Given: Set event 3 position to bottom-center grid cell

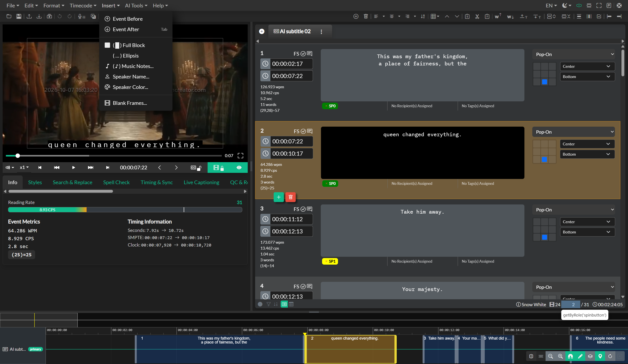Looking at the screenshot, I should pos(544,237).
